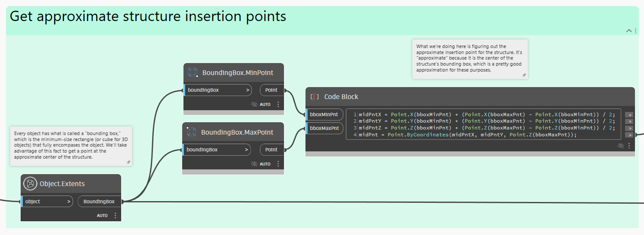
Task: Collapse the insertion points group
Action: point(629,31)
